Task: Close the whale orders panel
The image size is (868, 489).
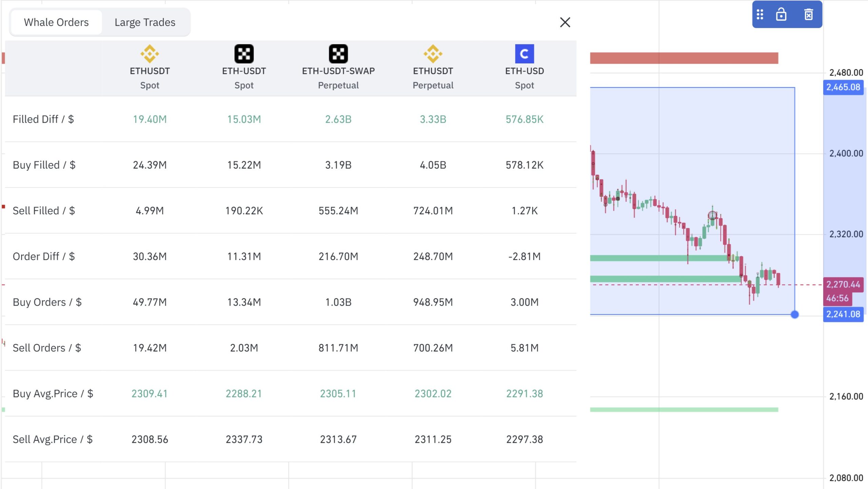Action: click(x=565, y=22)
